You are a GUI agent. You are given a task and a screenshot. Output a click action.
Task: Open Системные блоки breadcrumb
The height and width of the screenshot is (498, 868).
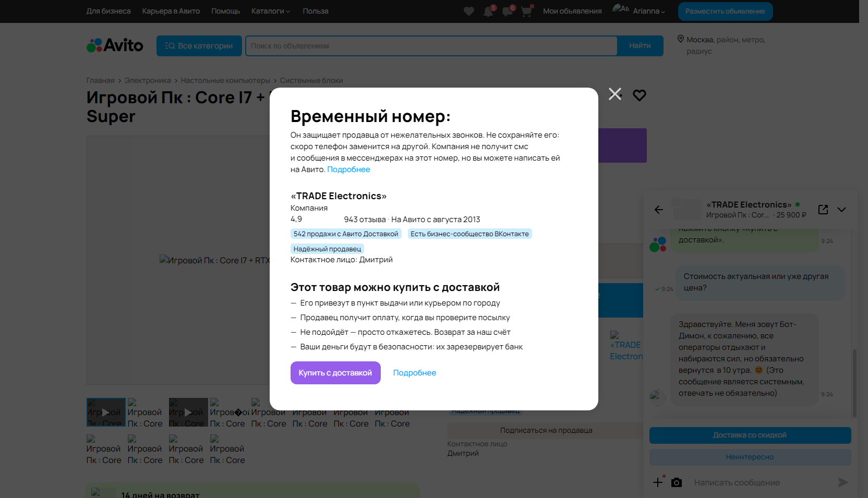[x=311, y=80]
